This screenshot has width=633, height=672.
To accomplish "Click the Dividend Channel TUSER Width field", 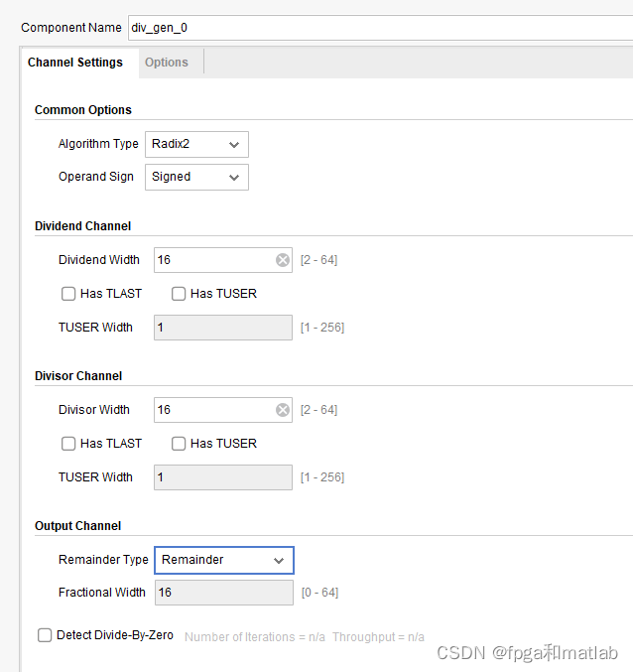I will pyautogui.click(x=222, y=328).
